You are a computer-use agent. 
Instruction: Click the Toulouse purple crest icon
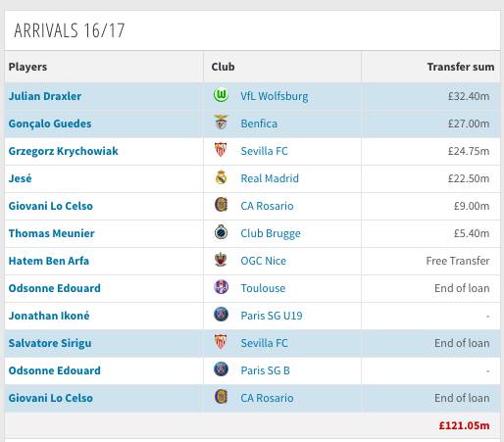tap(221, 287)
